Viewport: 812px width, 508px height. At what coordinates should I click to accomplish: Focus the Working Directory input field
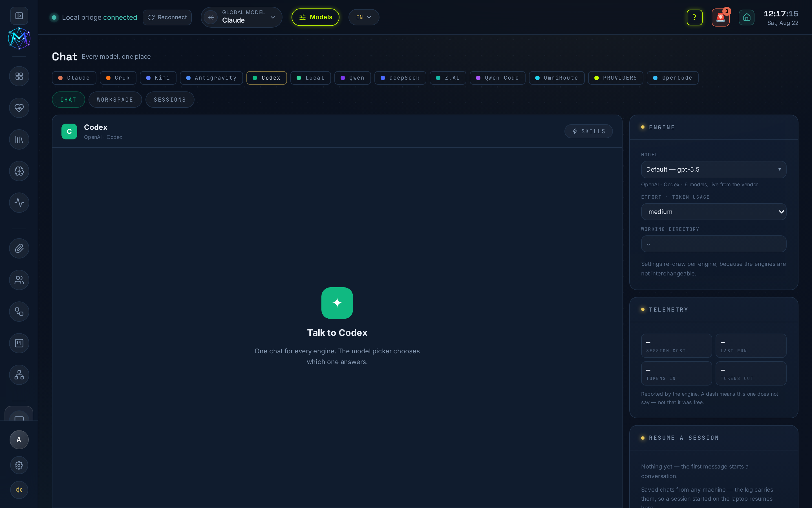714,244
